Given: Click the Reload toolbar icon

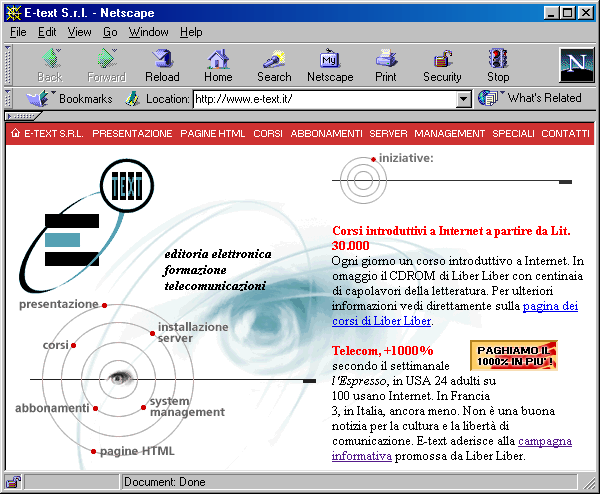Looking at the screenshot, I should pos(162,65).
